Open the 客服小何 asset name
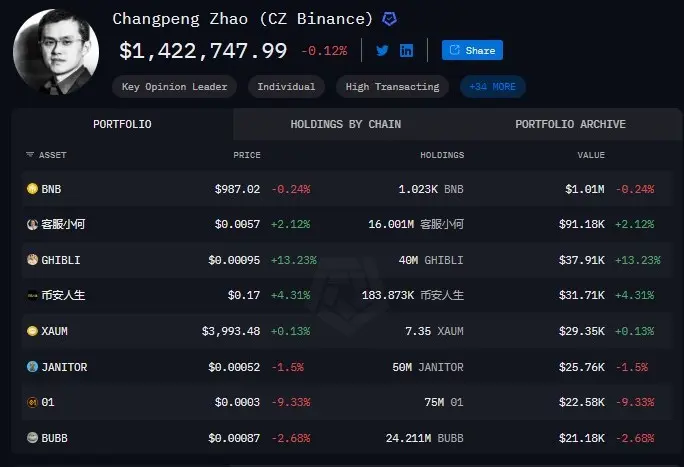The image size is (684, 467). tap(63, 225)
